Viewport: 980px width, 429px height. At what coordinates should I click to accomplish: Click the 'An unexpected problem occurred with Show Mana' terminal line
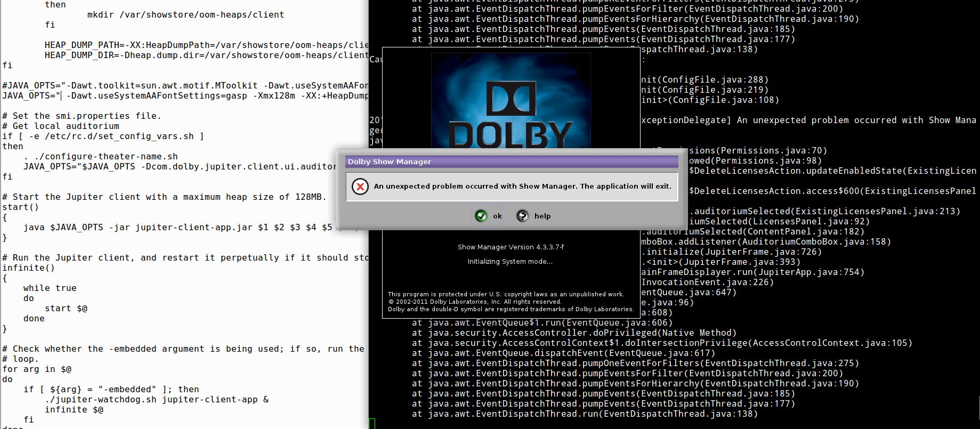(808, 120)
